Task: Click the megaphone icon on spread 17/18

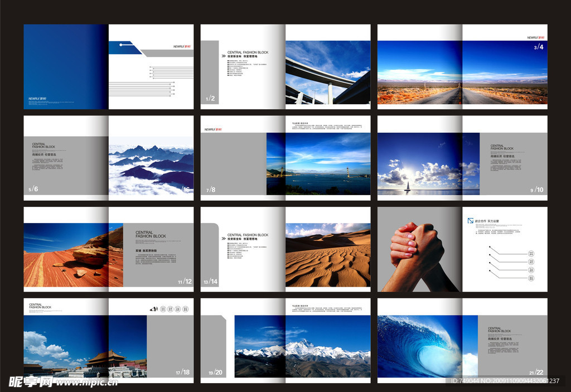Action: tap(153, 309)
